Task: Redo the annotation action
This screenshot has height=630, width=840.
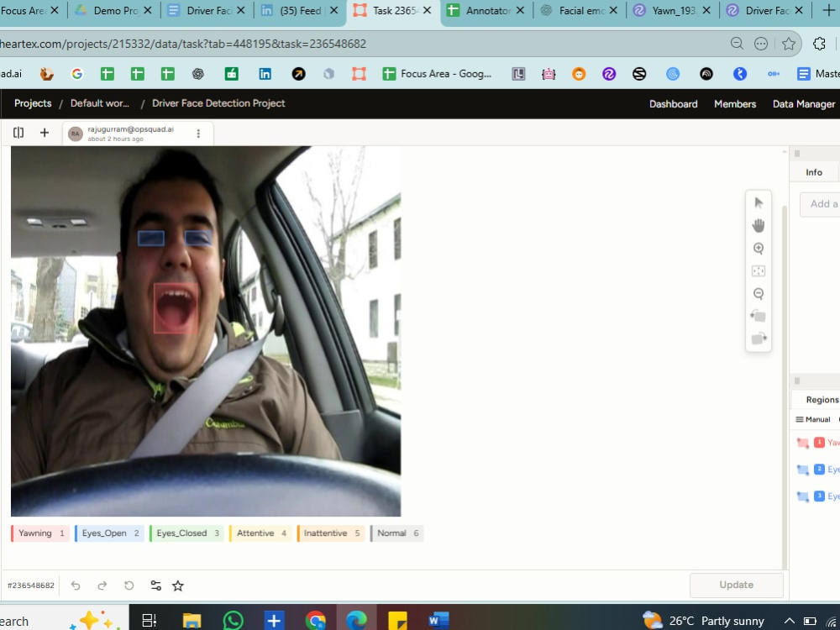Action: click(x=102, y=585)
